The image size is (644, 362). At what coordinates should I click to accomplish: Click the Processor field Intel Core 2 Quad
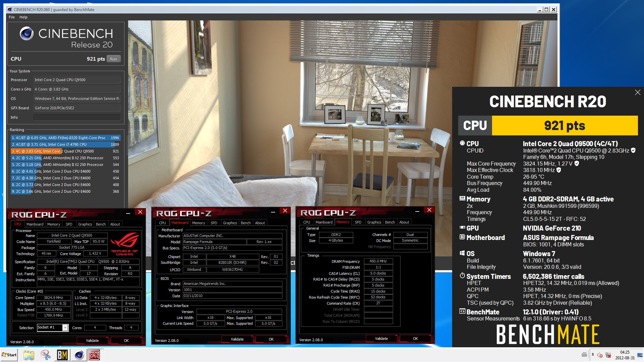pyautogui.click(x=77, y=80)
